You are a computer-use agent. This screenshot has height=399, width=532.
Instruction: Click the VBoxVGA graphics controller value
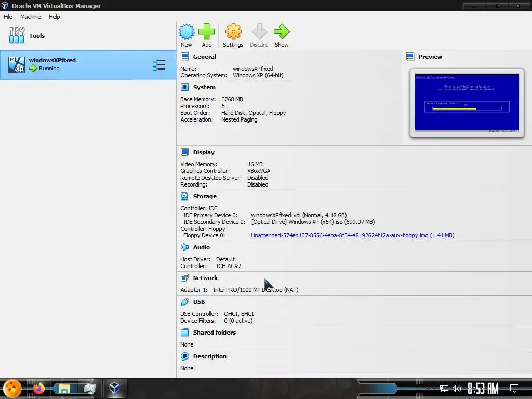259,171
